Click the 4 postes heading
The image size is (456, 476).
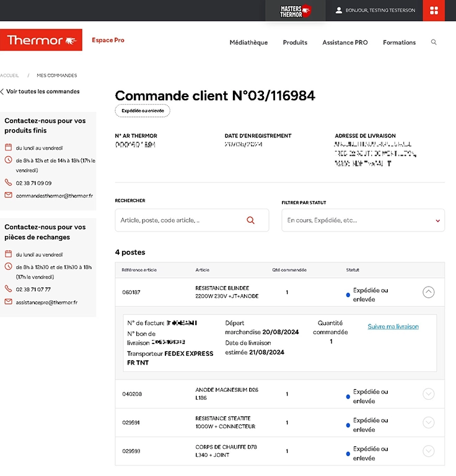130,253
